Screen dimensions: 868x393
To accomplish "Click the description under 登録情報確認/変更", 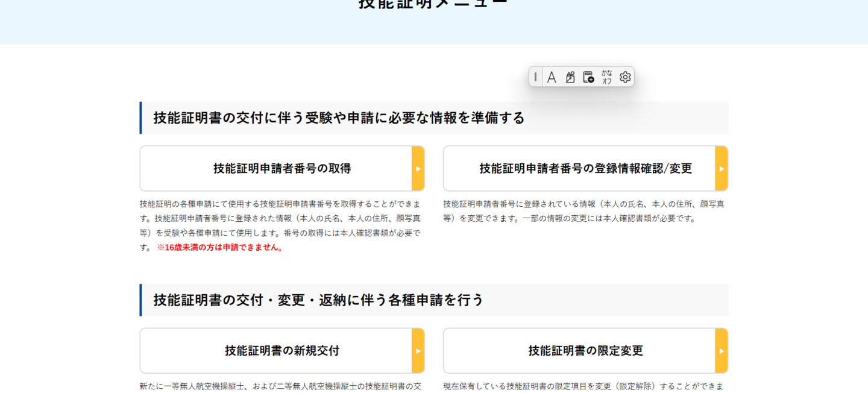I will coord(583,211).
